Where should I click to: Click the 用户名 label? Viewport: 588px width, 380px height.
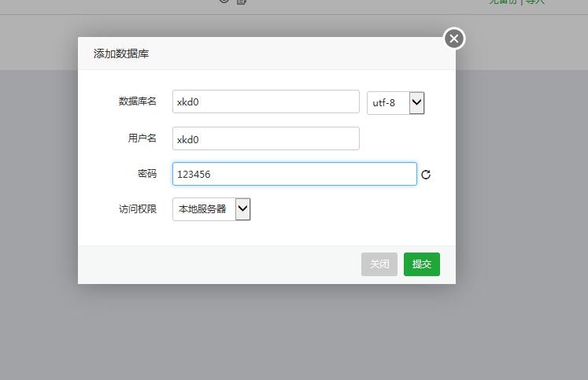[x=142, y=138]
